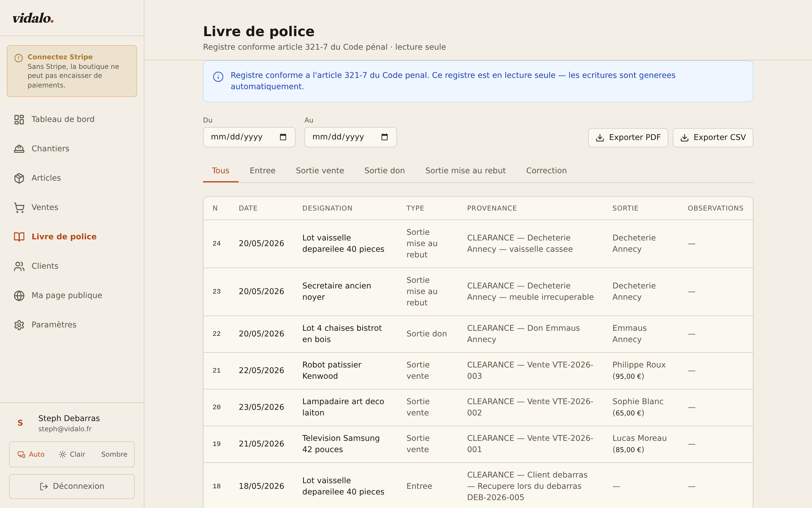Click Lot 4 chaises bistrot en bois

[342, 334]
